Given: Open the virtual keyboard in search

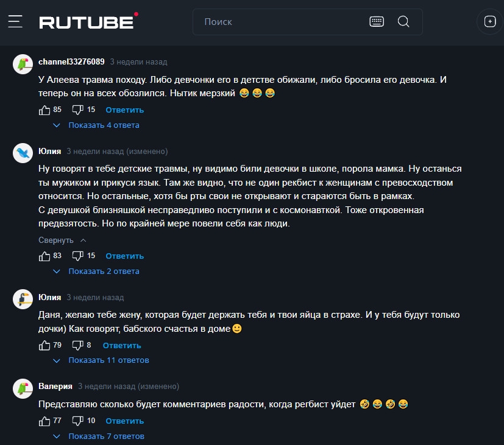Looking at the screenshot, I should click(x=377, y=21).
